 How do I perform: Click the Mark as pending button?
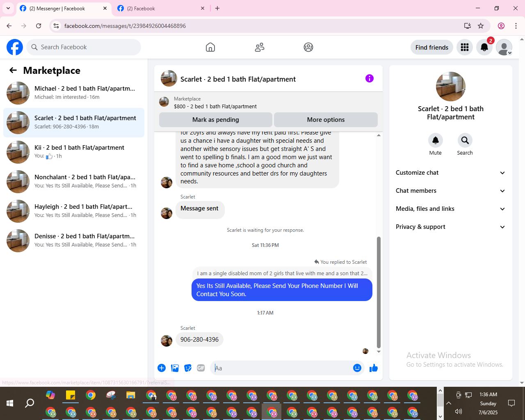(x=216, y=120)
